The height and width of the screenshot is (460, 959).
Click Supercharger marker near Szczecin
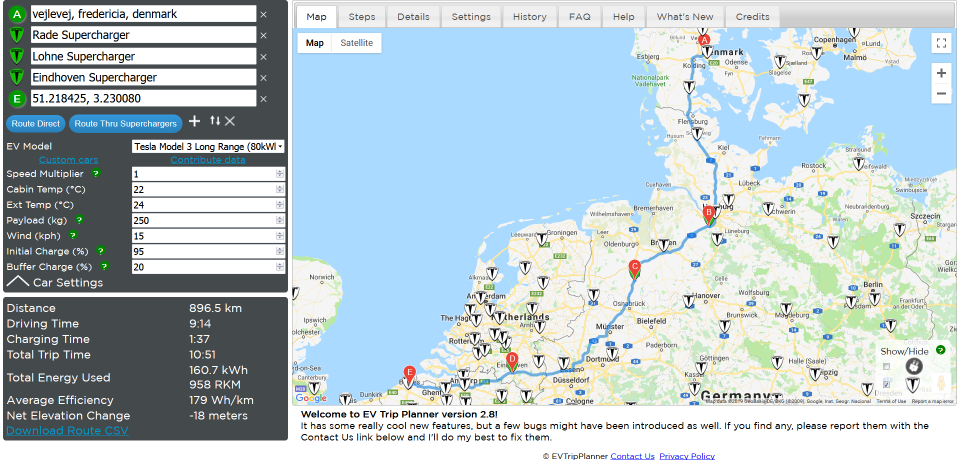pyautogui.click(x=900, y=229)
